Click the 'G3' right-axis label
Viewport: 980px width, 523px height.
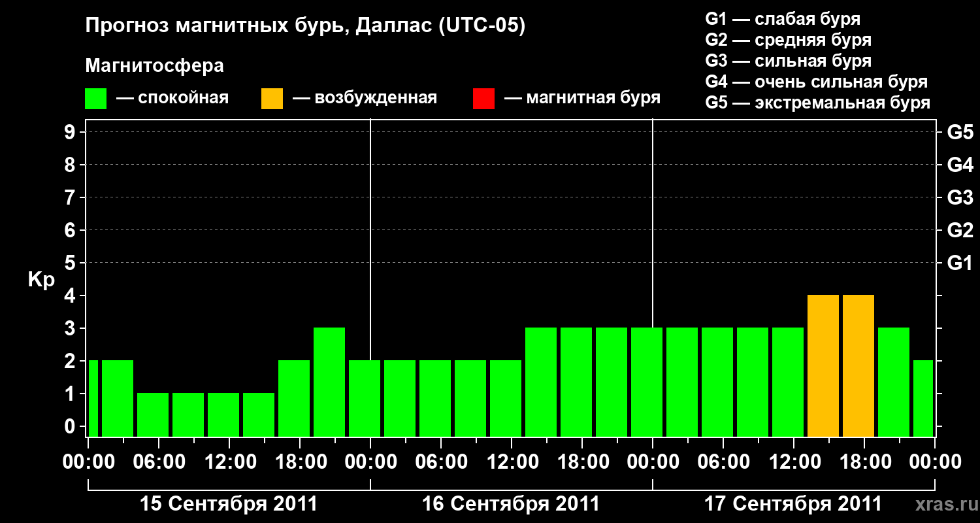tap(960, 198)
